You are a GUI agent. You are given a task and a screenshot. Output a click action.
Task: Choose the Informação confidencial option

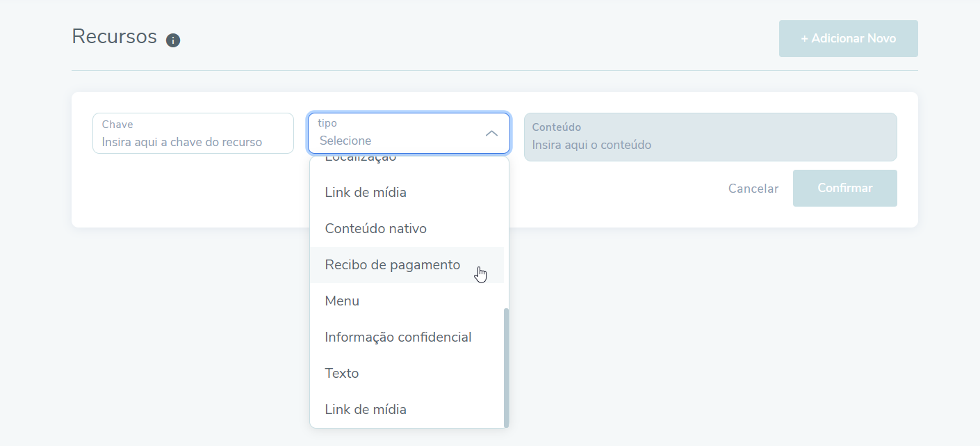click(398, 337)
